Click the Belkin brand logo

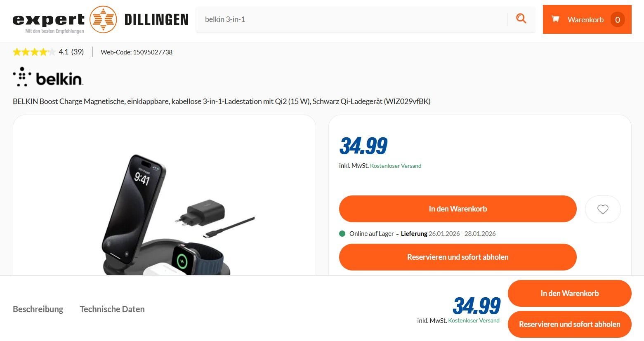(x=48, y=77)
